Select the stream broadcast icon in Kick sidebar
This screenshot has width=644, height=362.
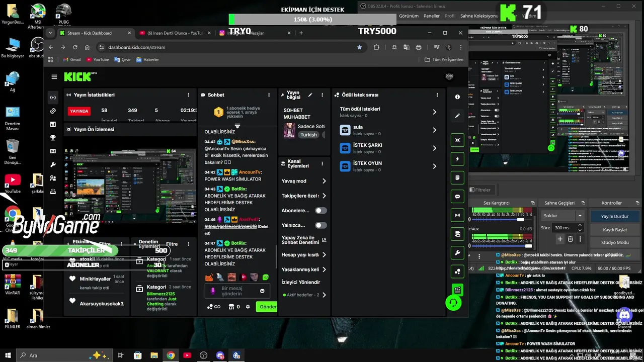click(x=53, y=98)
